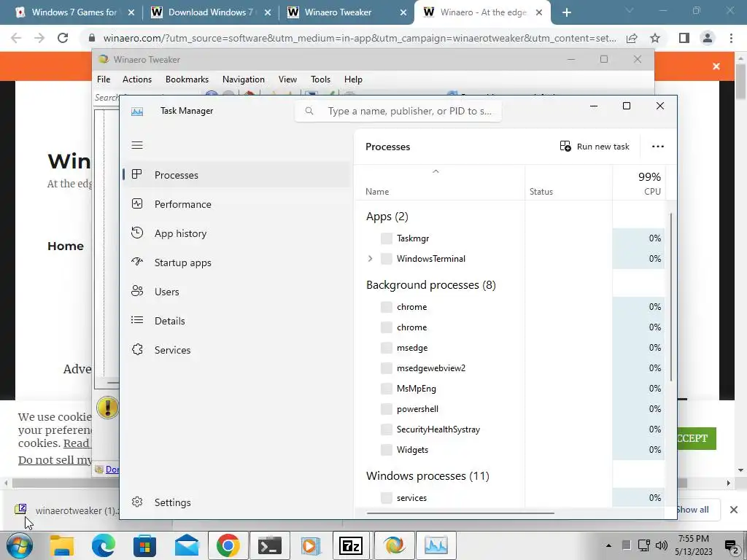The height and width of the screenshot is (560, 747).
Task: Open the Services page
Action: 236,350
